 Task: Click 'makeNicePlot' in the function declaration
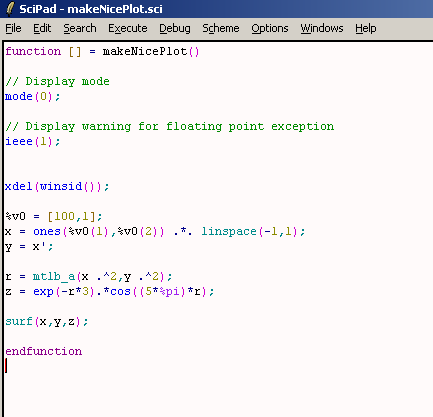point(145,52)
